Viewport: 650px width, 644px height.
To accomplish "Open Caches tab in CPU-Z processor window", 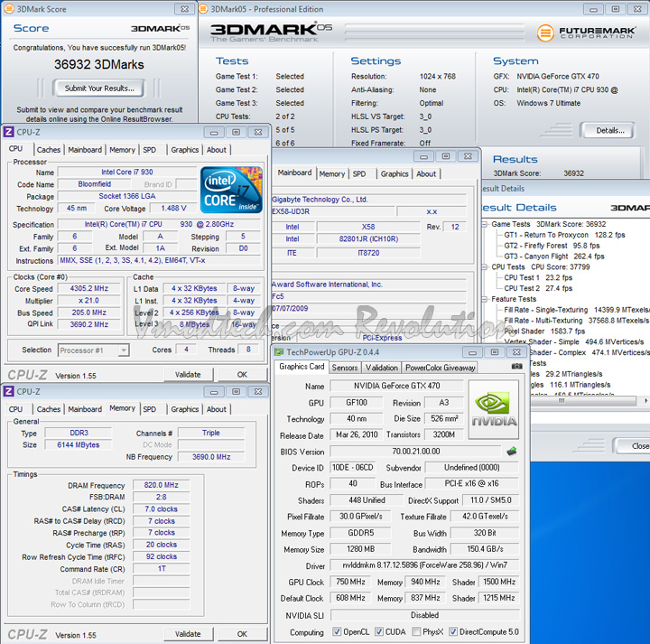I will 49,150.
